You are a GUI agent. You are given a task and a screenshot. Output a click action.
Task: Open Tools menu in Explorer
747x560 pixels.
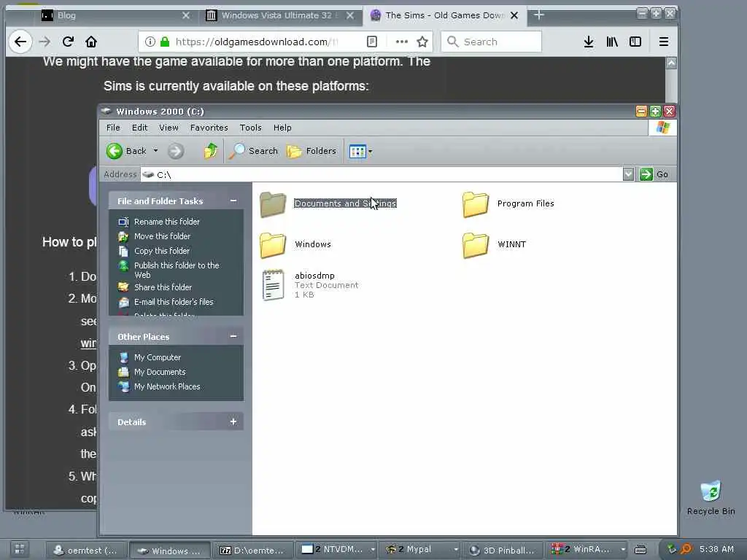pos(251,128)
